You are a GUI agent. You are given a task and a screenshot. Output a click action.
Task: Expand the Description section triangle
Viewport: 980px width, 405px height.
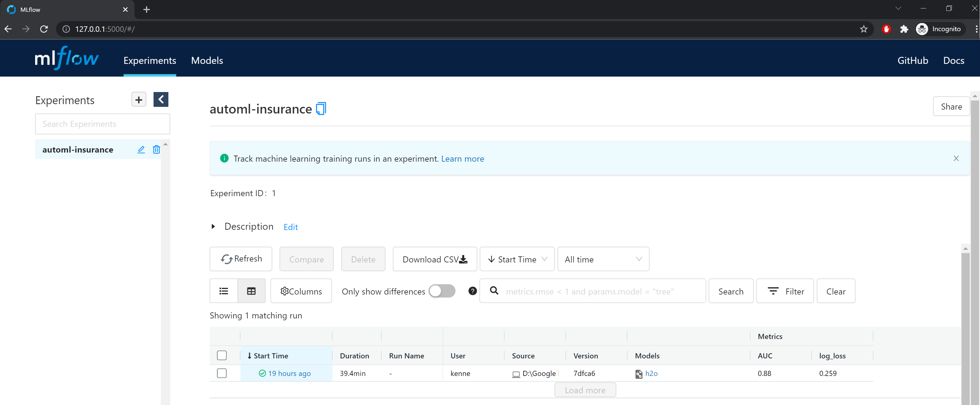213,226
